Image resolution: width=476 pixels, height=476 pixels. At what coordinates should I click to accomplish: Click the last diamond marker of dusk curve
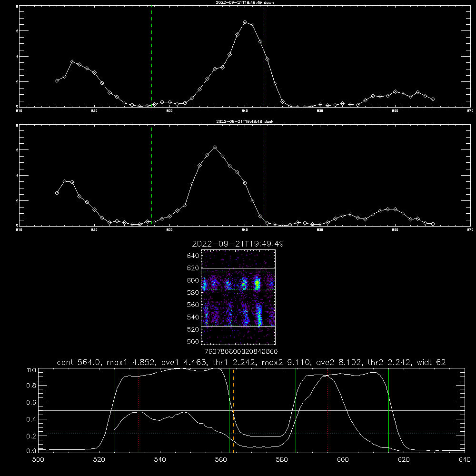pos(433,224)
